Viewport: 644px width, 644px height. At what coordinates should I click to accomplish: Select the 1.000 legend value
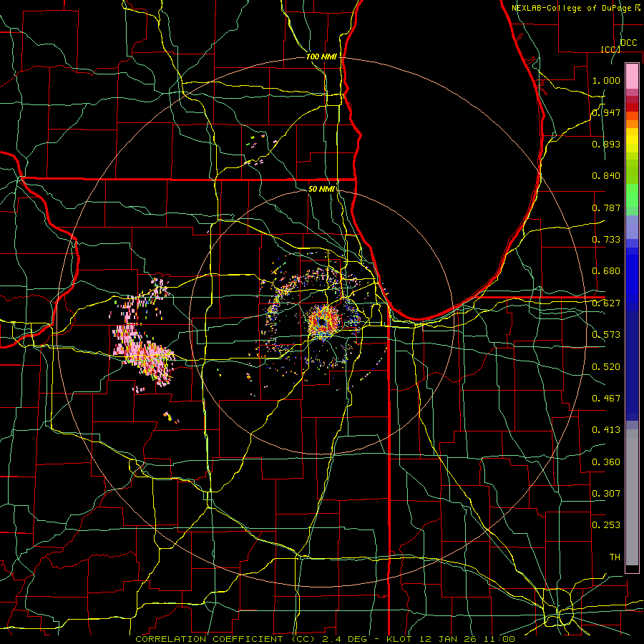pyautogui.click(x=606, y=80)
